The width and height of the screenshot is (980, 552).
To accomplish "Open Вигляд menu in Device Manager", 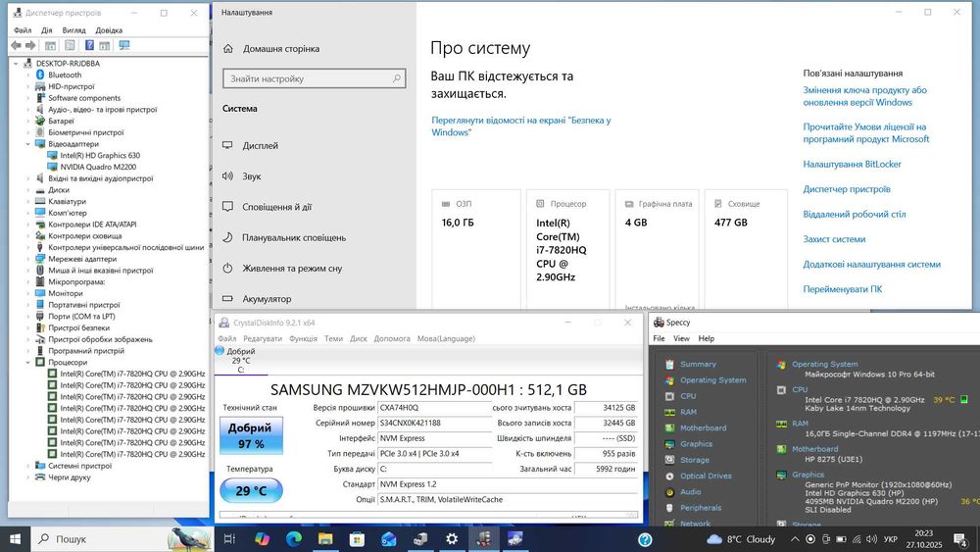I will [73, 30].
